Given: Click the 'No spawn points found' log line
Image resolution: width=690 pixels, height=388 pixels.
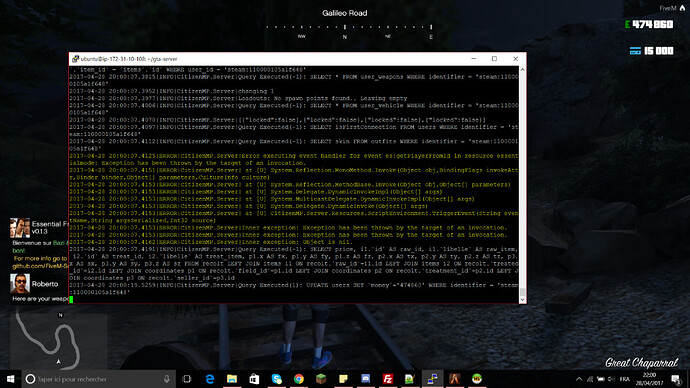Looking at the screenshot, I should pyautogui.click(x=238, y=98).
